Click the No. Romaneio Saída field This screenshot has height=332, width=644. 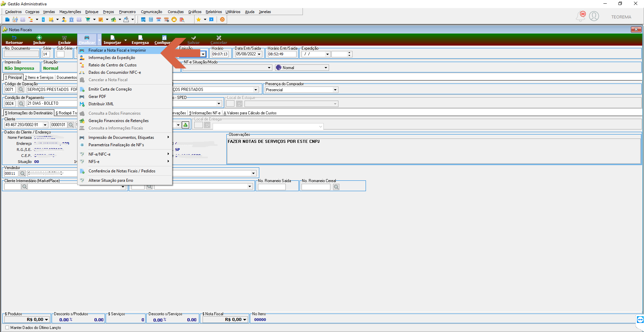tap(272, 187)
